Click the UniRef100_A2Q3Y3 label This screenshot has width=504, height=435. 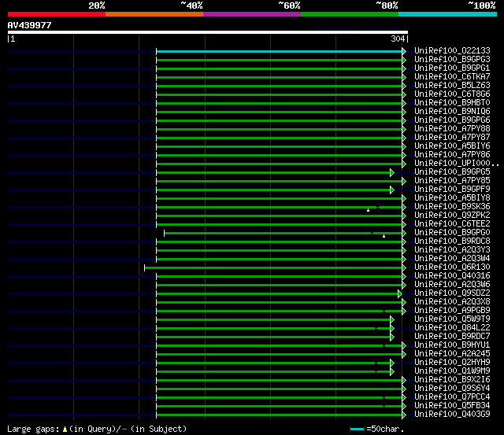tap(452, 250)
